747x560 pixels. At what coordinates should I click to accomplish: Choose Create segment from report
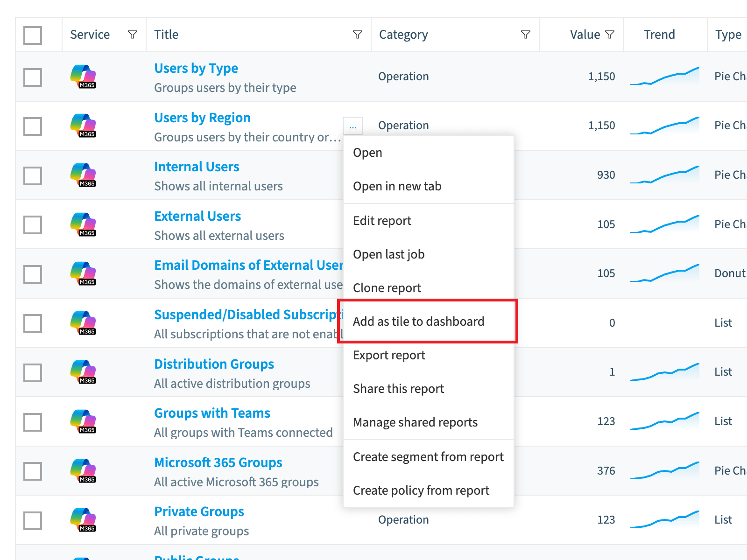tap(429, 457)
